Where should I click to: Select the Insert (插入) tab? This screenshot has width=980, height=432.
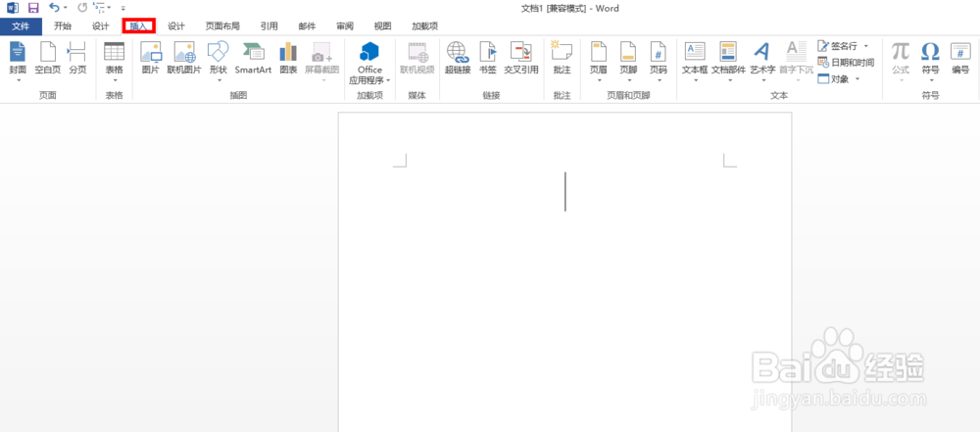138,26
